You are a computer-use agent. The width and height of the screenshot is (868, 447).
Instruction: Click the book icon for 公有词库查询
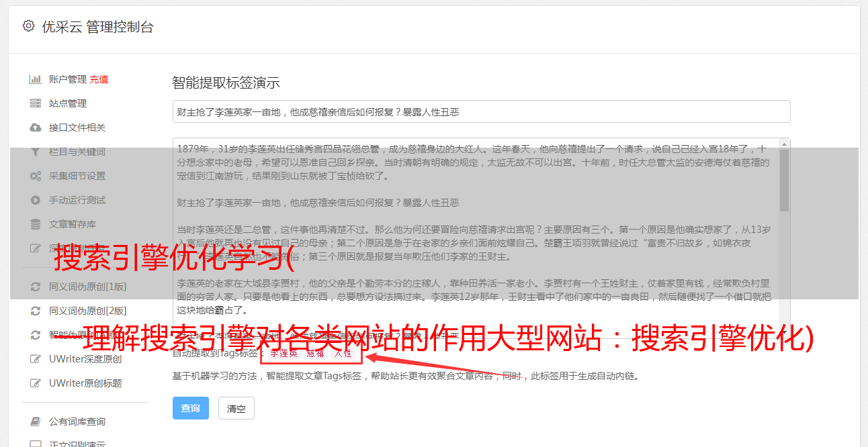[x=36, y=421]
